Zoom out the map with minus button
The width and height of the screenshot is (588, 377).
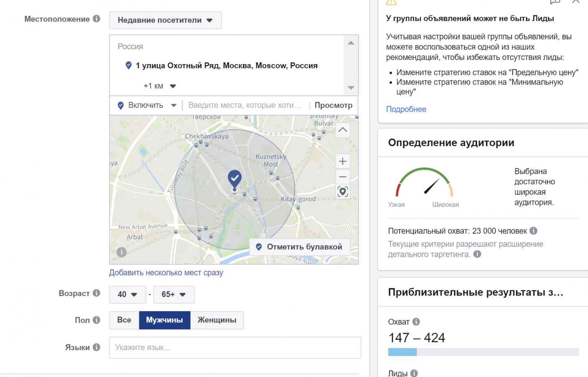343,177
